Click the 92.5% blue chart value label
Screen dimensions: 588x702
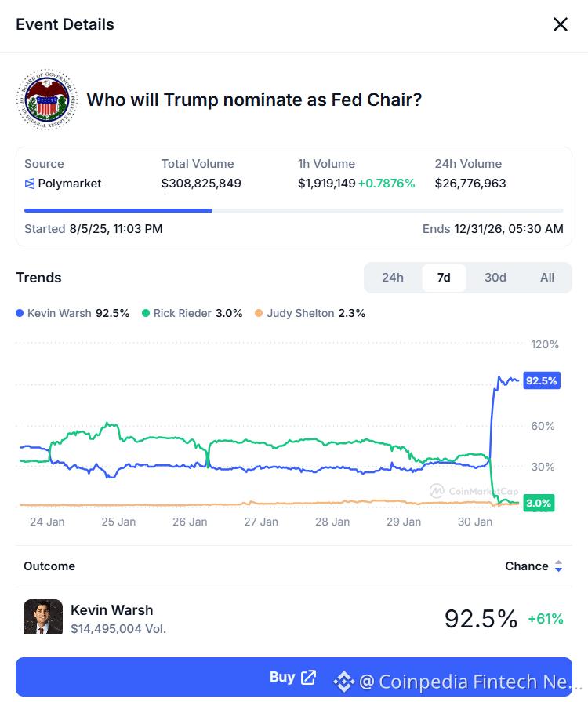pyautogui.click(x=541, y=381)
